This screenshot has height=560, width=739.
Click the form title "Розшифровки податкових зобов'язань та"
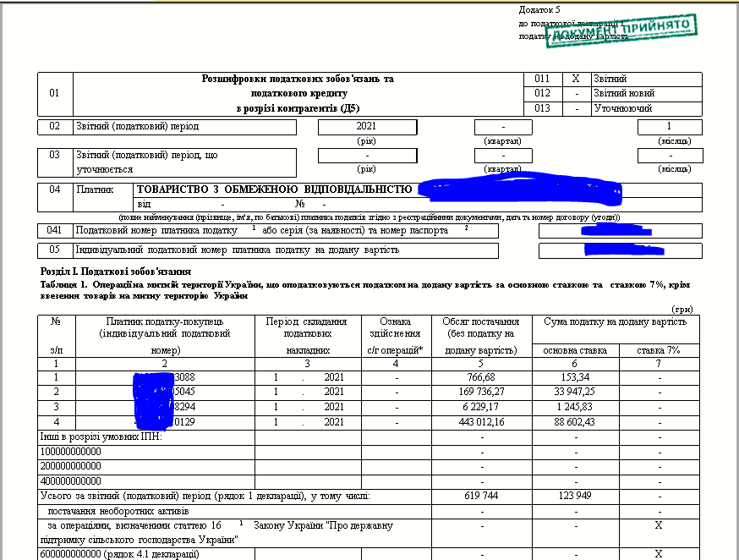298,80
